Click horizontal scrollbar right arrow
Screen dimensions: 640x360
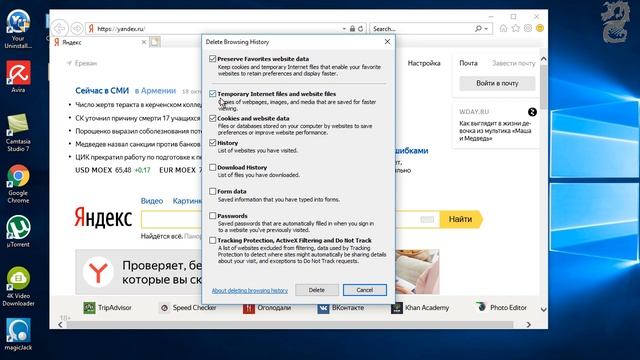click(x=529, y=324)
